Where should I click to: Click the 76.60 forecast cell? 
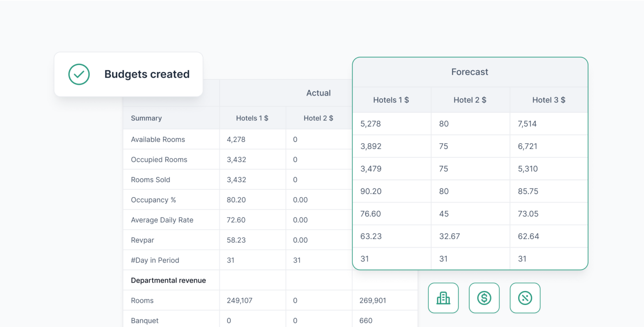pos(392,214)
